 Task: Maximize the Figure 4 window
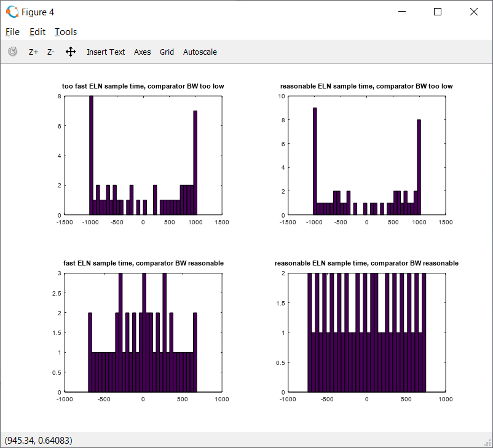pos(438,12)
